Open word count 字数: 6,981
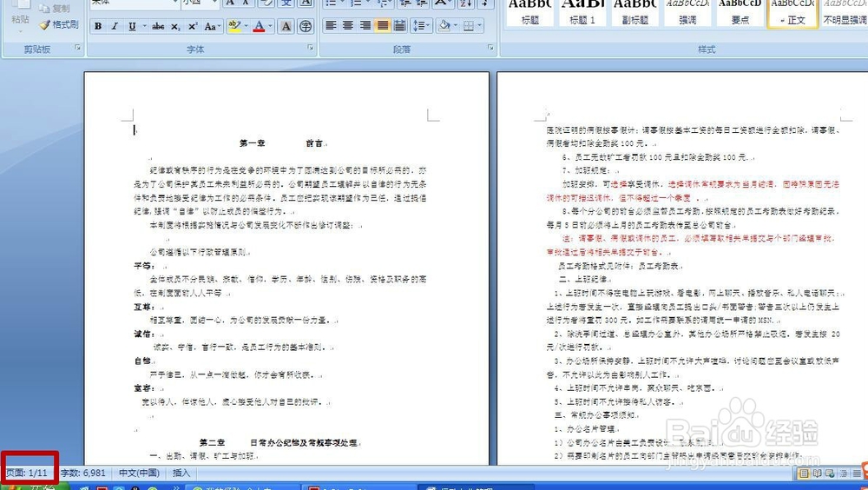Image resolution: width=868 pixels, height=490 pixels. coord(83,473)
